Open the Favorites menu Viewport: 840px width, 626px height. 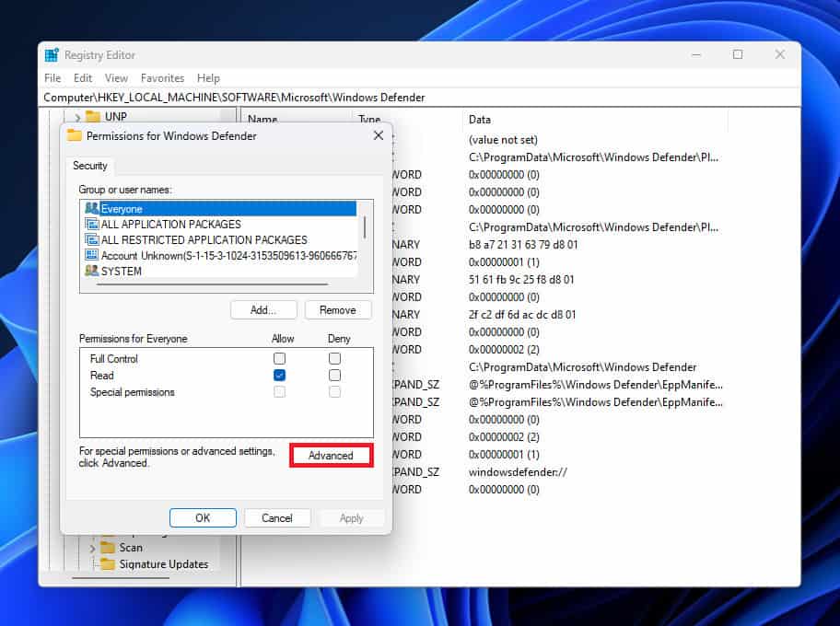pos(162,78)
